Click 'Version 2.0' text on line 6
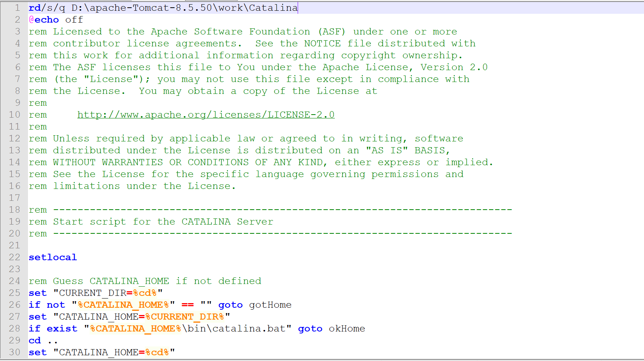This screenshot has width=644, height=361. point(454,67)
